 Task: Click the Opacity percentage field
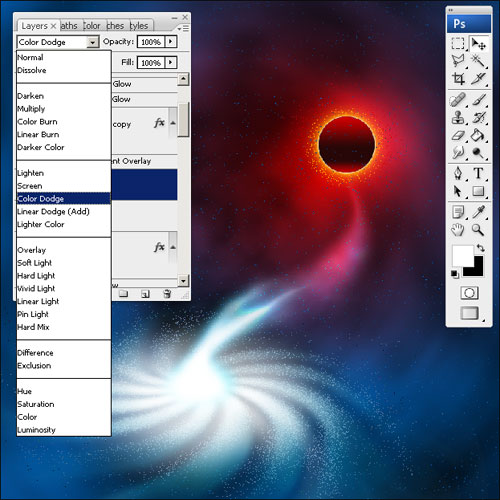[x=151, y=42]
